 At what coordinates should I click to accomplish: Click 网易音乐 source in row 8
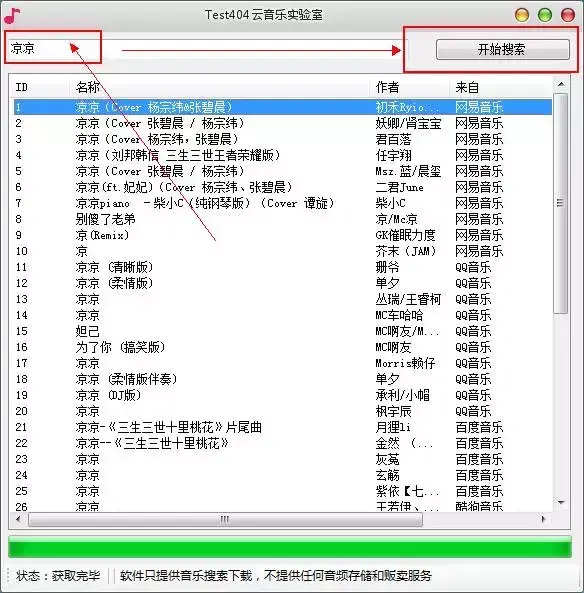click(479, 219)
